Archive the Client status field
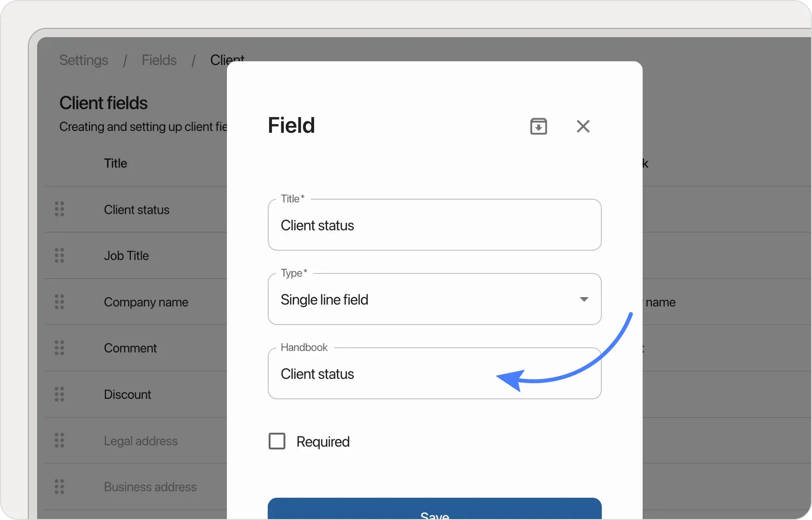This screenshot has height=520, width=812. click(539, 126)
